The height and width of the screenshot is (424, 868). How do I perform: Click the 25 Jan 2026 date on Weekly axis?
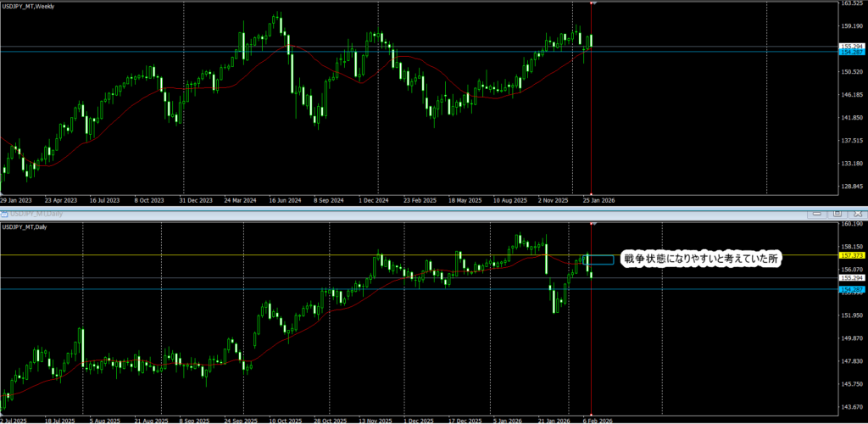[x=598, y=201]
